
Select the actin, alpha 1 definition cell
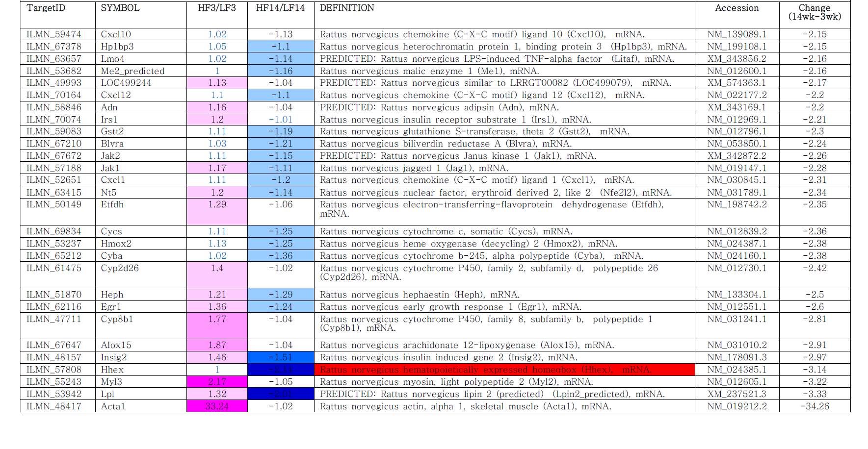[x=504, y=406]
